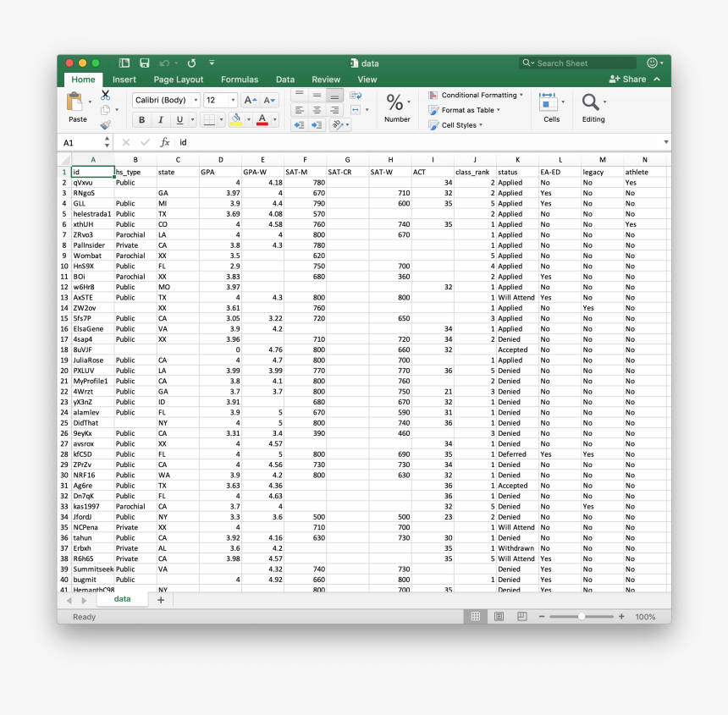Screen dimensions: 728x715
Task: Click the Paste clipboard icon
Action: point(74,102)
